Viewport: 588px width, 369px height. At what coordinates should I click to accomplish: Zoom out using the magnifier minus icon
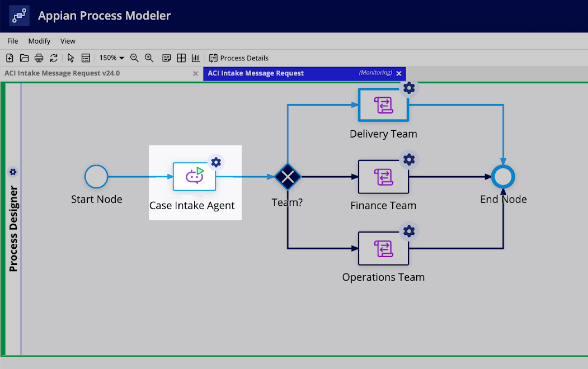(x=134, y=58)
